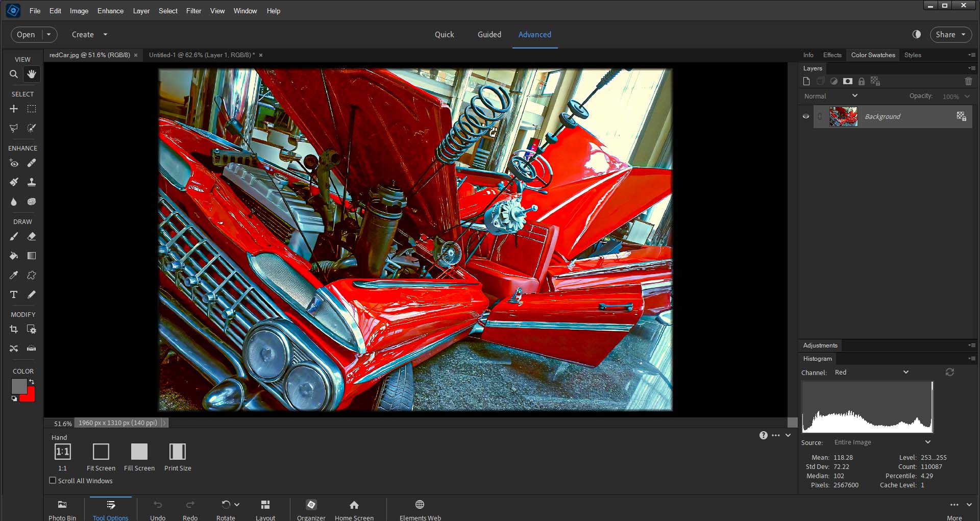The width and height of the screenshot is (980, 521).
Task: Select the Horizontal Type tool
Action: coord(14,294)
